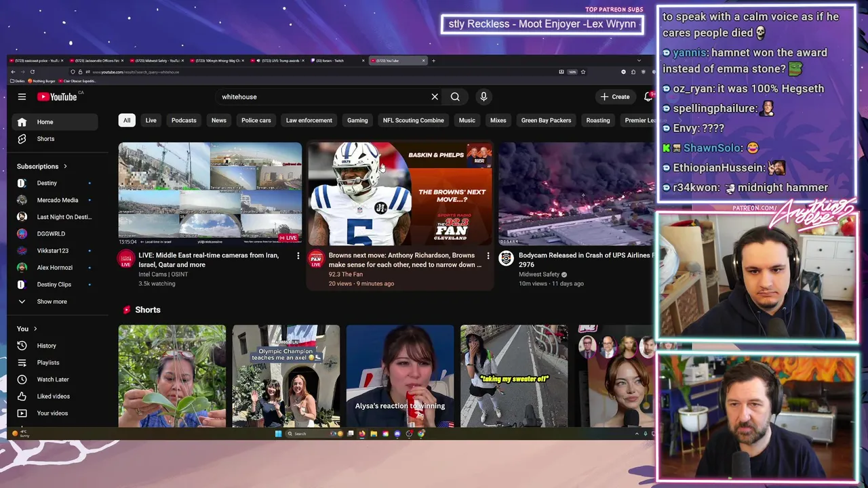This screenshot has height=488, width=868.
Task: Open the 'taking my sweater off' Short
Action: coord(514,376)
